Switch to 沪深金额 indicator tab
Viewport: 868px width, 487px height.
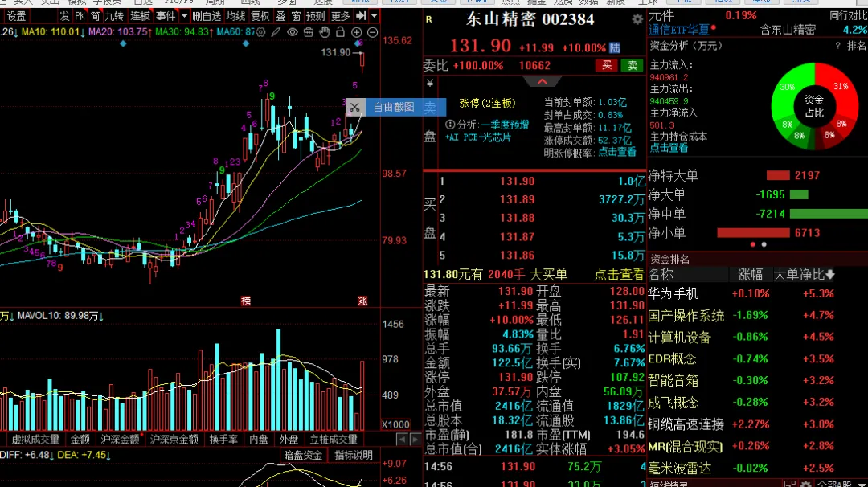click(120, 440)
